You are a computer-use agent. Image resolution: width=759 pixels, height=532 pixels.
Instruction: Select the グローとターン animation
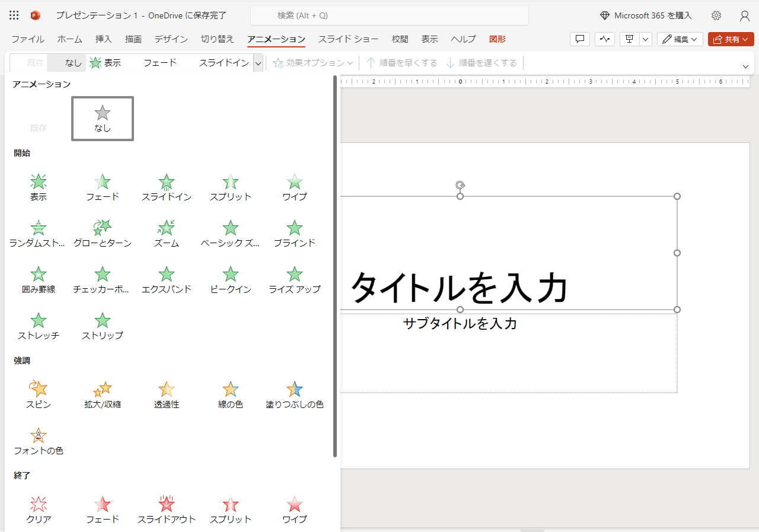(103, 233)
